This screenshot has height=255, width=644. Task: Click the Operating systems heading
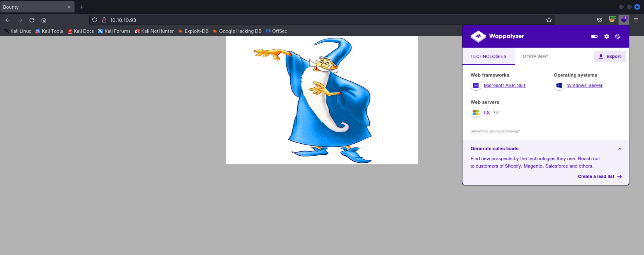click(x=575, y=75)
